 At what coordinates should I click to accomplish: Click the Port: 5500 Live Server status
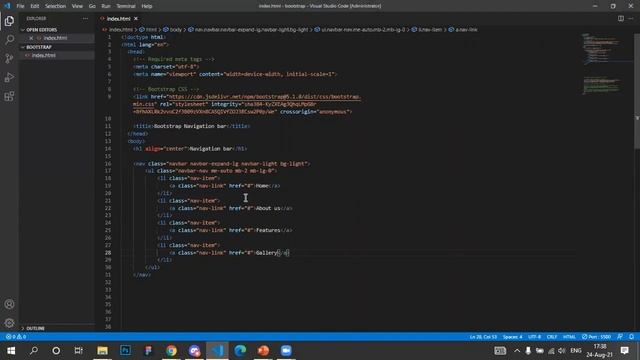click(596, 337)
